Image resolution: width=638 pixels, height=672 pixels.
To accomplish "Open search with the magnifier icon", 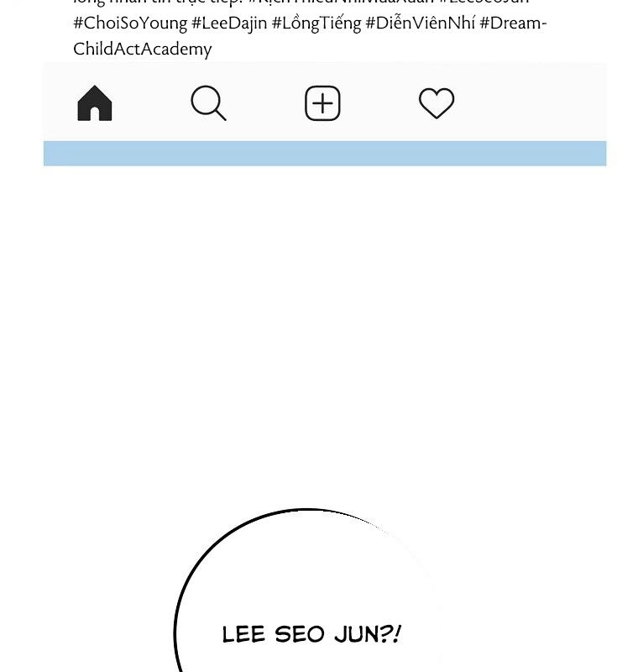I will pyautogui.click(x=208, y=104).
